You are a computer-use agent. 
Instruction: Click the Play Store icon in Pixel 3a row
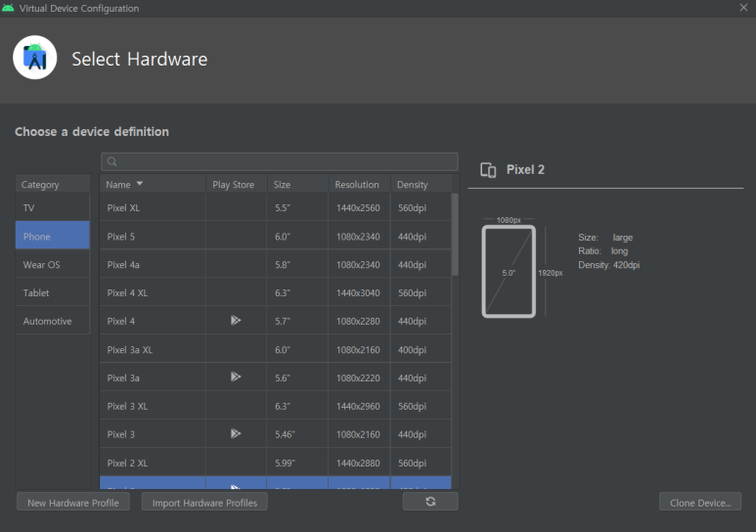(x=236, y=377)
